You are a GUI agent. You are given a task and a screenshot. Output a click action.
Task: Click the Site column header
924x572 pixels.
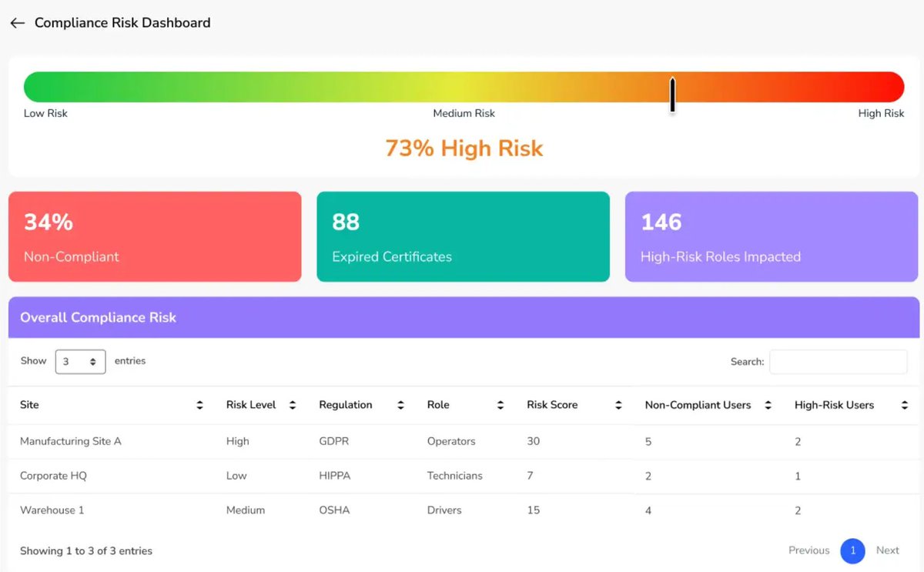click(29, 405)
